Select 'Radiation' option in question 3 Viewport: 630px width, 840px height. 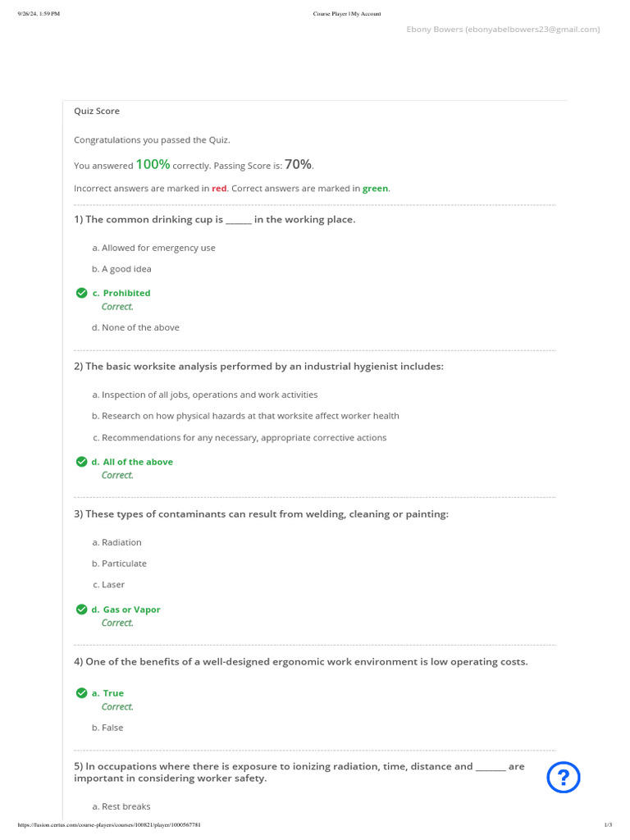[x=116, y=542]
